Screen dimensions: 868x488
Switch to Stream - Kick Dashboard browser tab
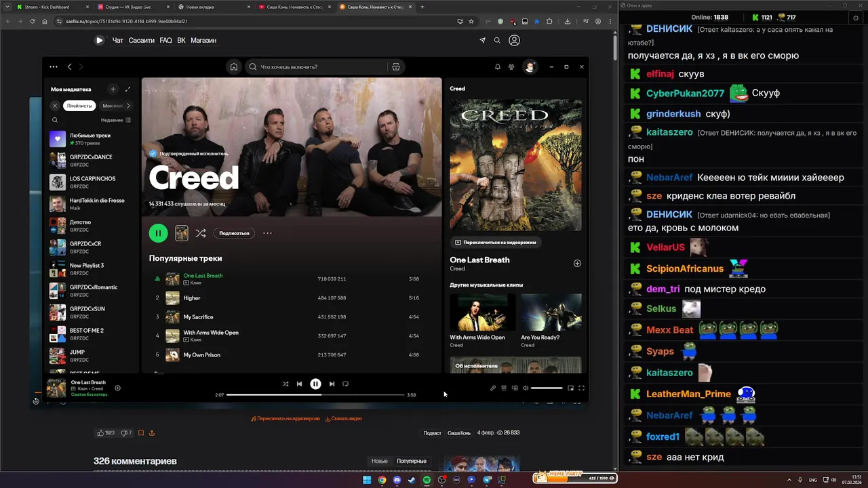tap(51, 7)
